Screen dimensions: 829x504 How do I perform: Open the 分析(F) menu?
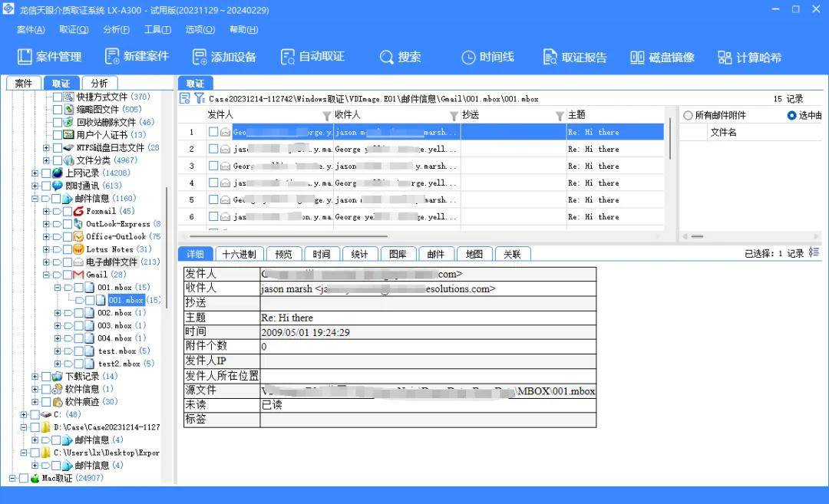click(116, 30)
